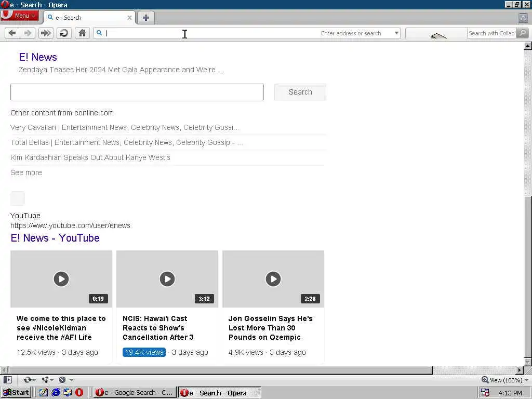The image size is (532, 399).
Task: Launch Opera from quick launch
Action: [x=79, y=393]
